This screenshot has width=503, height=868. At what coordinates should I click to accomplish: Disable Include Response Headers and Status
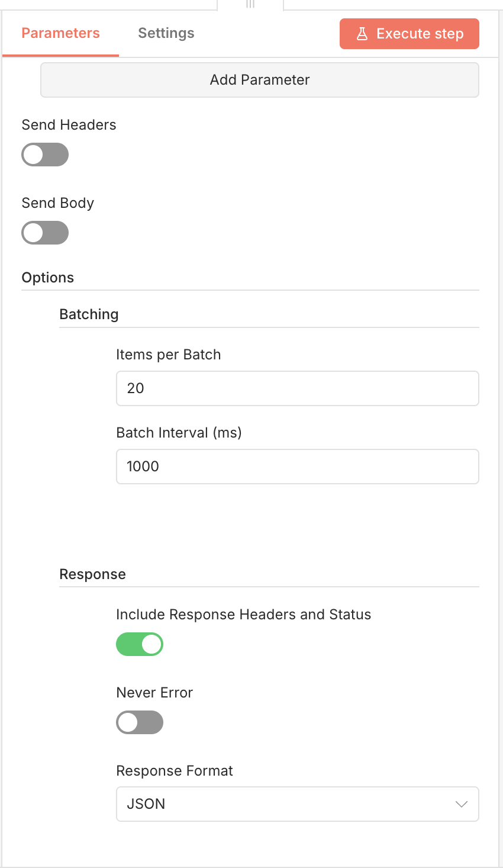tap(140, 644)
